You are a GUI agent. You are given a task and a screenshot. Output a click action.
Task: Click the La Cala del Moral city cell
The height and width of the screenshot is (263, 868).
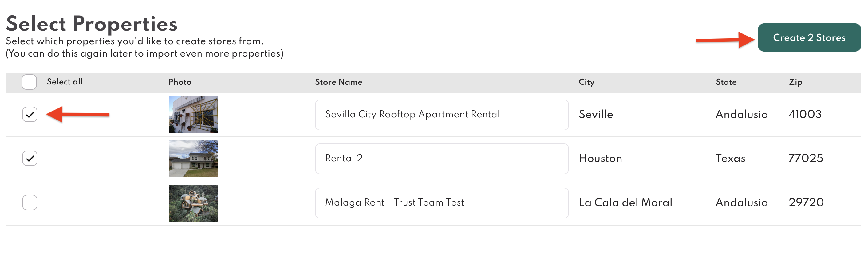click(x=625, y=202)
